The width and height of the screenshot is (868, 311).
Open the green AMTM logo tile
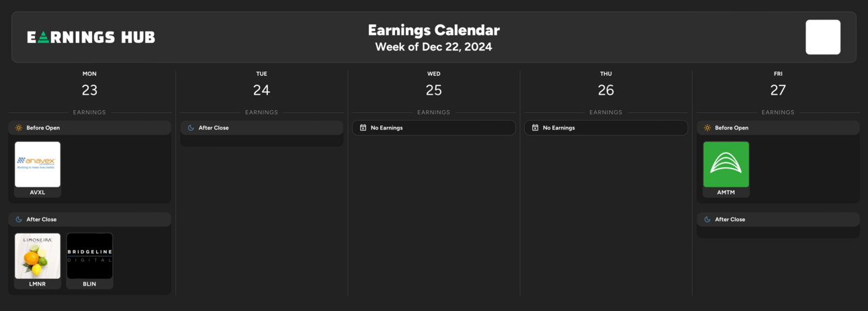click(x=726, y=164)
